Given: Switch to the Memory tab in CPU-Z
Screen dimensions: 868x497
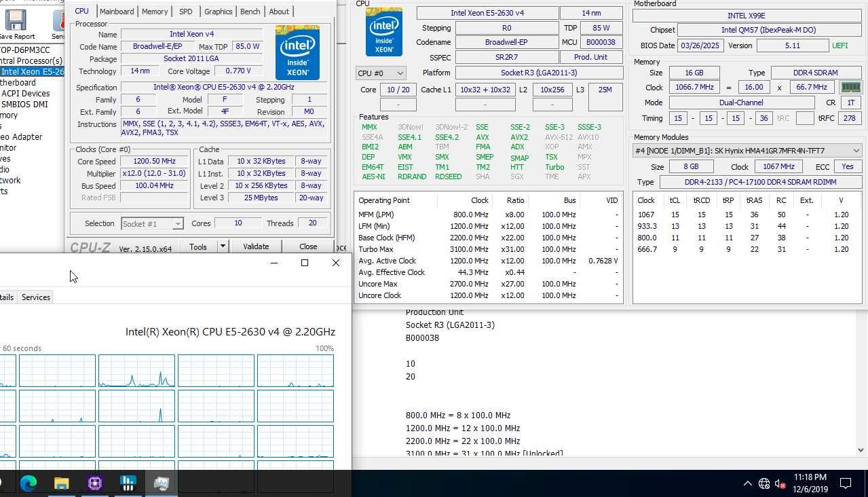Looking at the screenshot, I should (155, 12).
